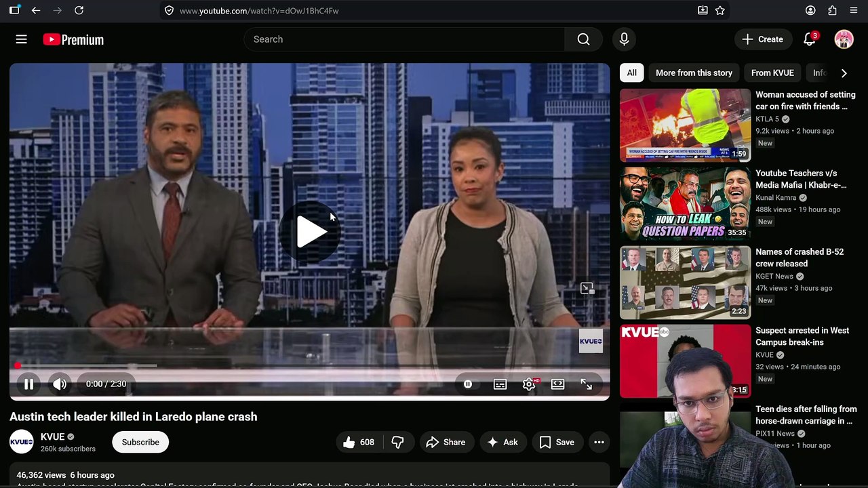The width and height of the screenshot is (868, 488).
Task: Like the video with 608 likes
Action: [x=358, y=442]
